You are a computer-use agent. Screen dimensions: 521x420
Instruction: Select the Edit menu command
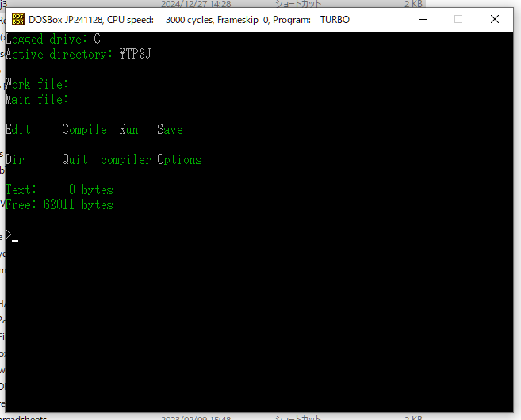click(x=18, y=129)
